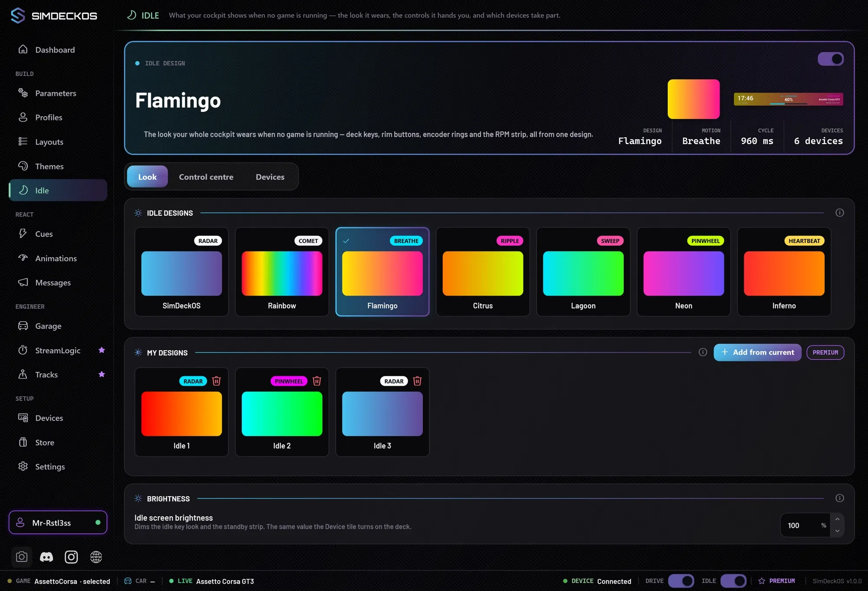Open the website globe icon
The width and height of the screenshot is (868, 591).
tap(96, 557)
